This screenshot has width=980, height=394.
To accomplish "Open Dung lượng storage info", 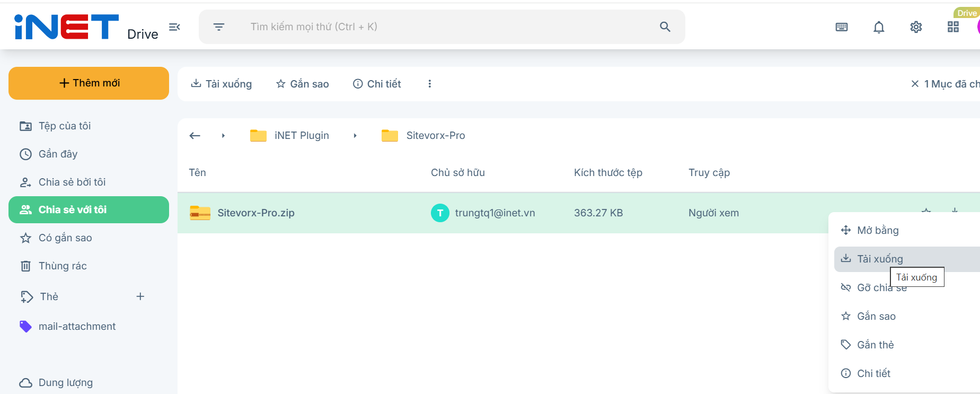I will tap(56, 382).
